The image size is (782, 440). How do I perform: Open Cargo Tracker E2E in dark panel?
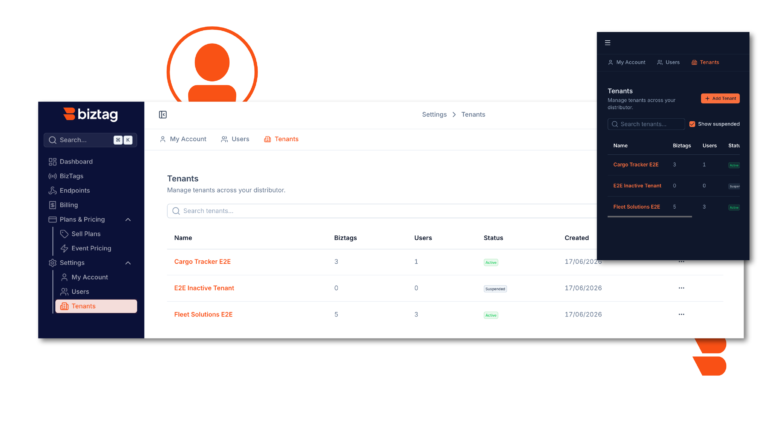pos(636,165)
